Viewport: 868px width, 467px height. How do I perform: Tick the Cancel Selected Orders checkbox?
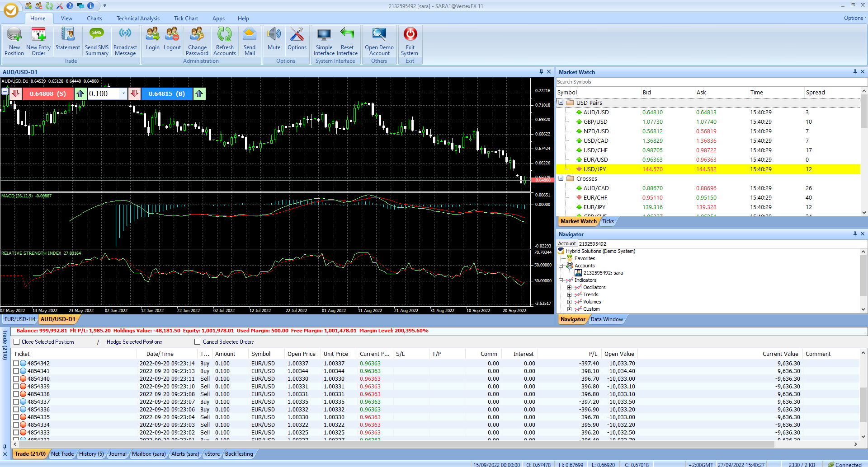click(x=197, y=342)
